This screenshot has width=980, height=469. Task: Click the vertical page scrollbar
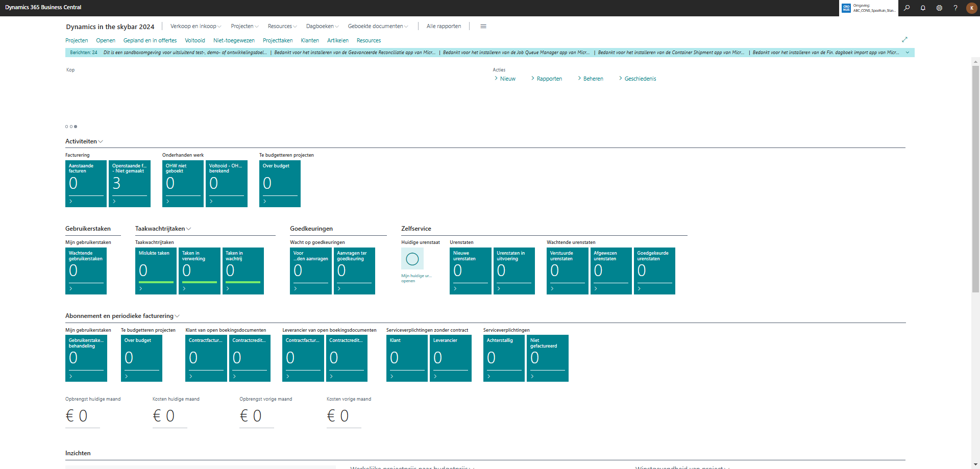coord(975,179)
